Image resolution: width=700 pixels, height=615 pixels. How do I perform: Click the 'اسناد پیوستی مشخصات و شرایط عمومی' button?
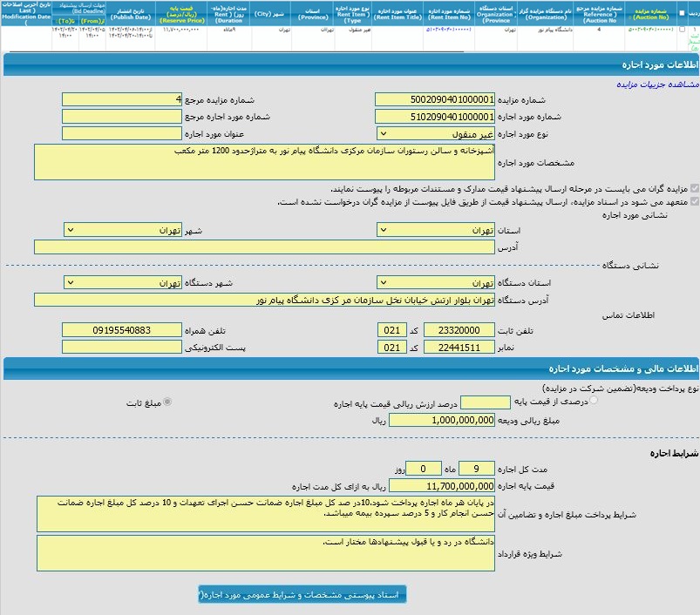pyautogui.click(x=302, y=594)
